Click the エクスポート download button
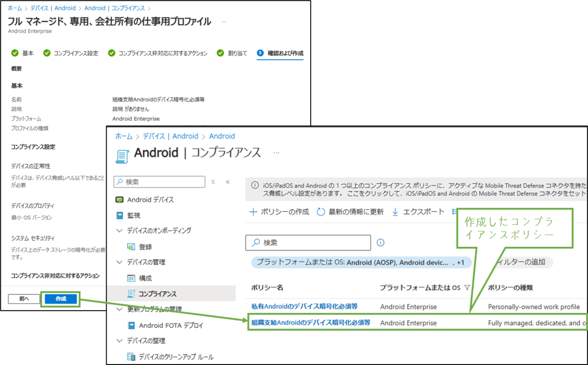588x365 pixels. pyautogui.click(x=418, y=212)
